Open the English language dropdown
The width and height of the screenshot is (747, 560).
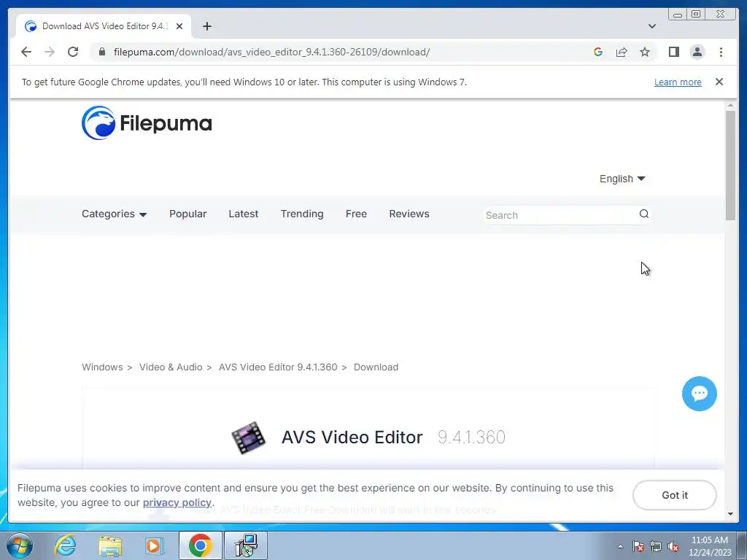click(622, 179)
